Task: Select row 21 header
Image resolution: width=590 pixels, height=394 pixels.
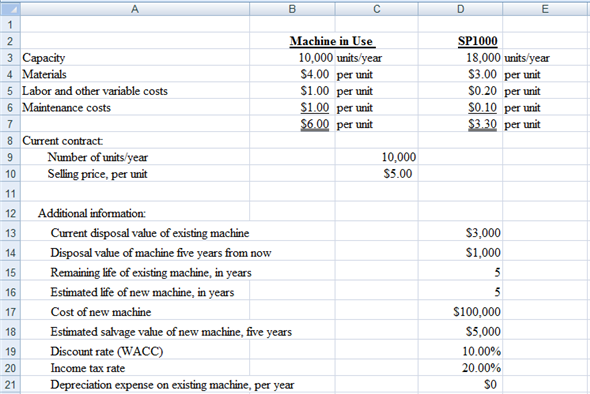Action: 10,385
